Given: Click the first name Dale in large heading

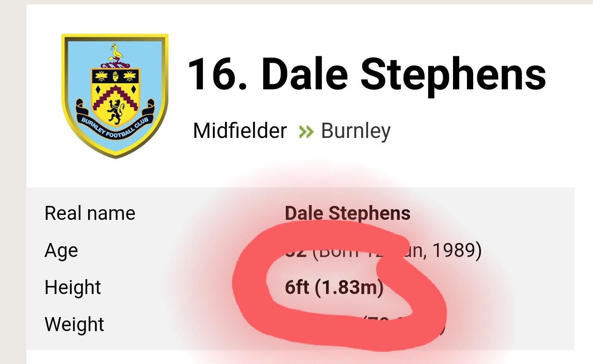Looking at the screenshot, I should [x=305, y=75].
